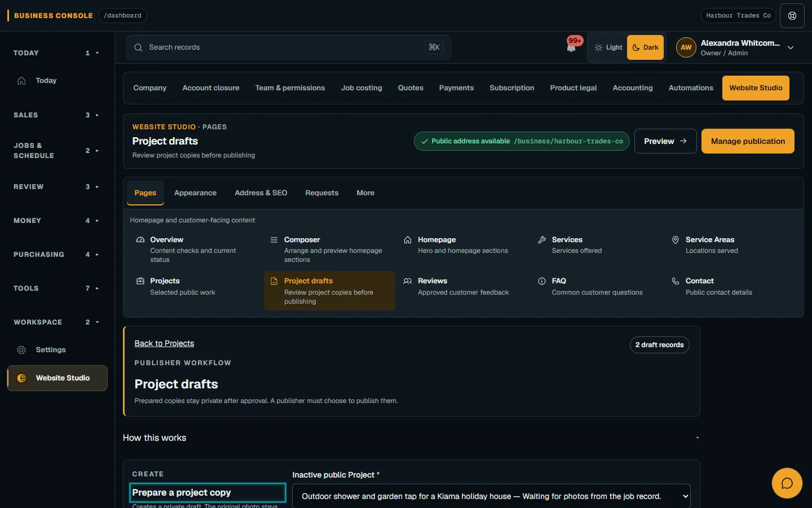Open the Team & permissions tab
The width and height of the screenshot is (812, 508).
(x=290, y=88)
